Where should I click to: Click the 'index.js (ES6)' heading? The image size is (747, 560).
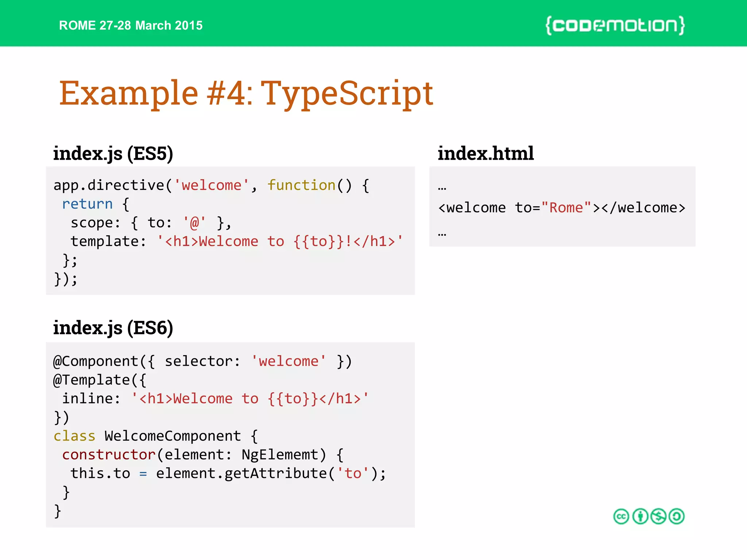113,328
